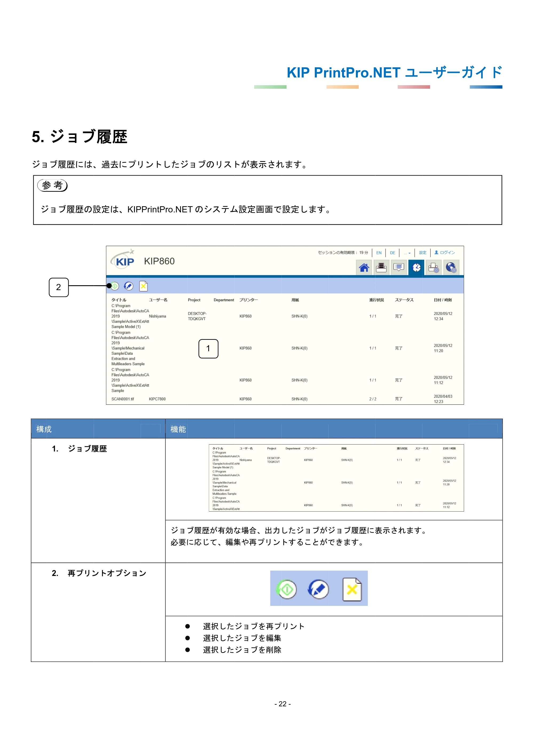Open the printer settings gear icon
The image size is (534, 756).
pos(434,267)
